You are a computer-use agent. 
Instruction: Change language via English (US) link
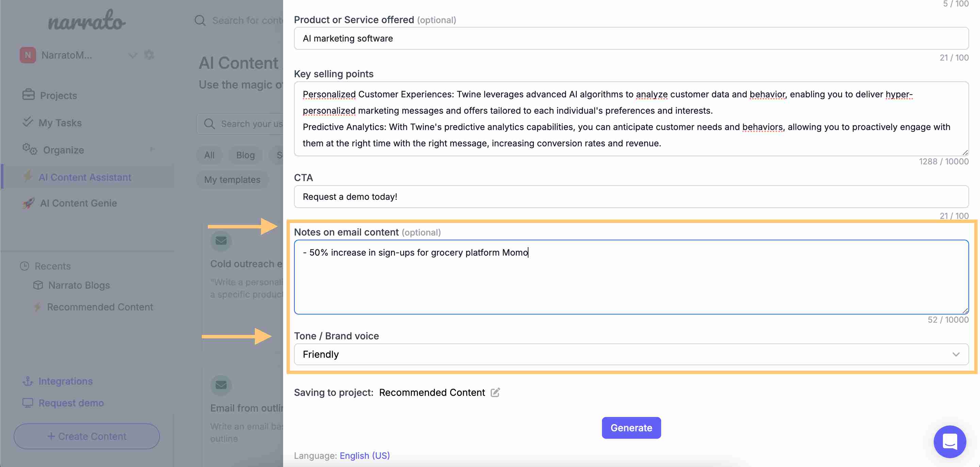[364, 455]
